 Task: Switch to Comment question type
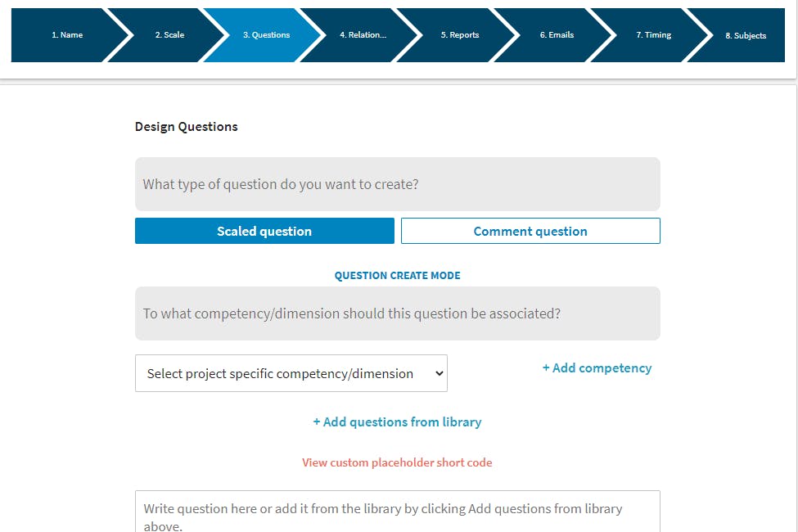(530, 231)
